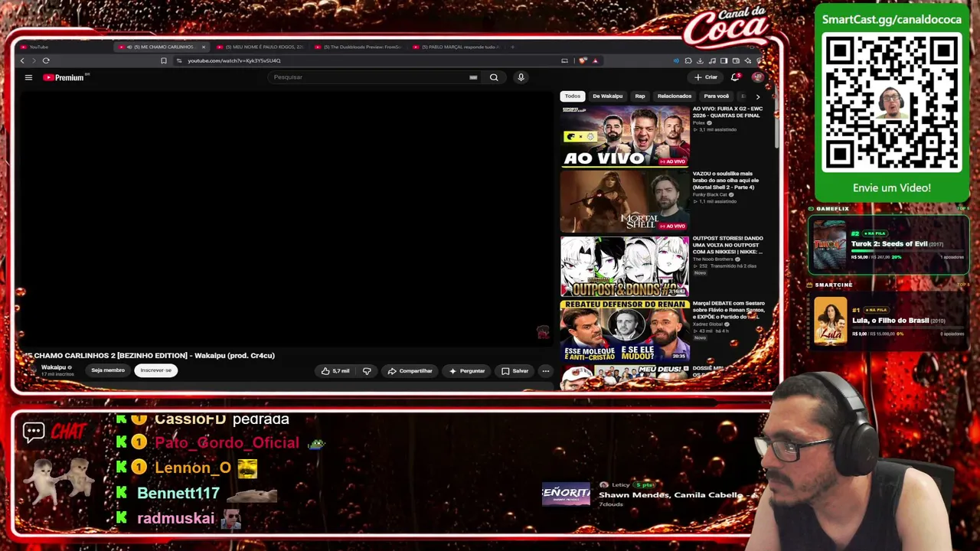Save video with Salvar button

(x=515, y=371)
